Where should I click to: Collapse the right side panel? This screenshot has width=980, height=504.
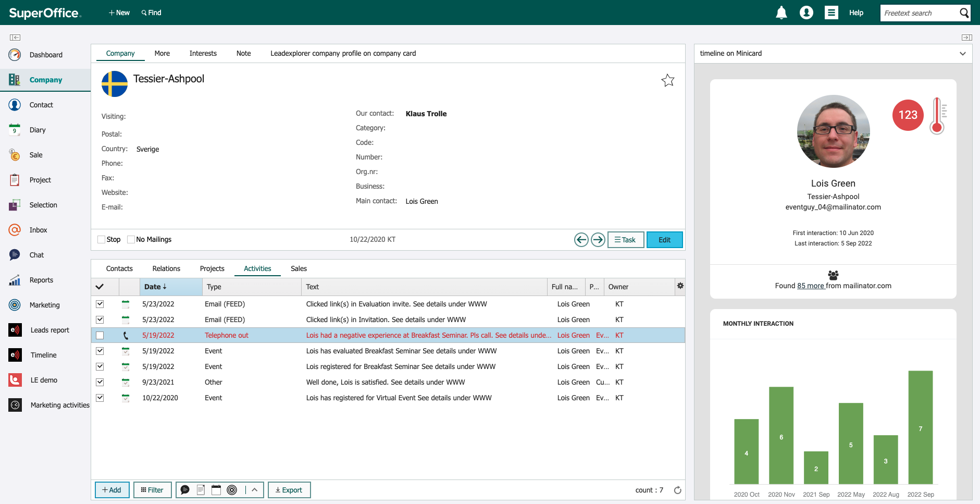pyautogui.click(x=967, y=38)
